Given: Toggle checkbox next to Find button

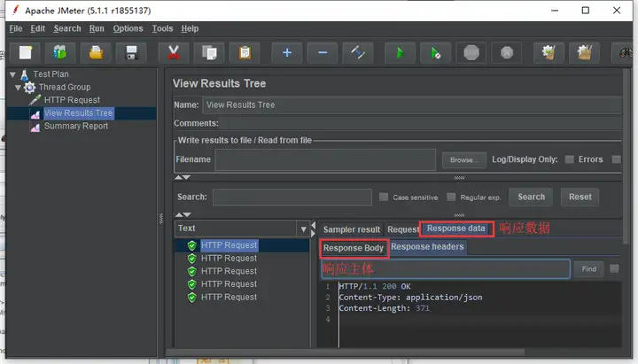Looking at the screenshot, I should (614, 269).
